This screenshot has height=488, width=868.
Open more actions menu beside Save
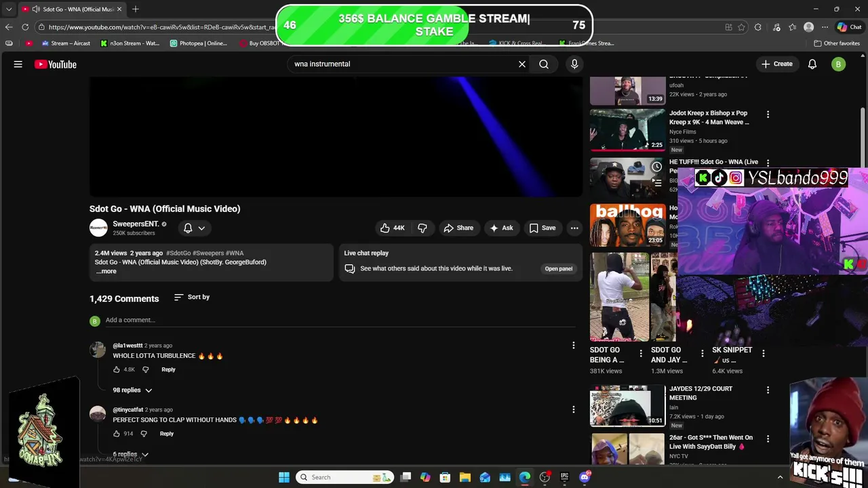574,228
